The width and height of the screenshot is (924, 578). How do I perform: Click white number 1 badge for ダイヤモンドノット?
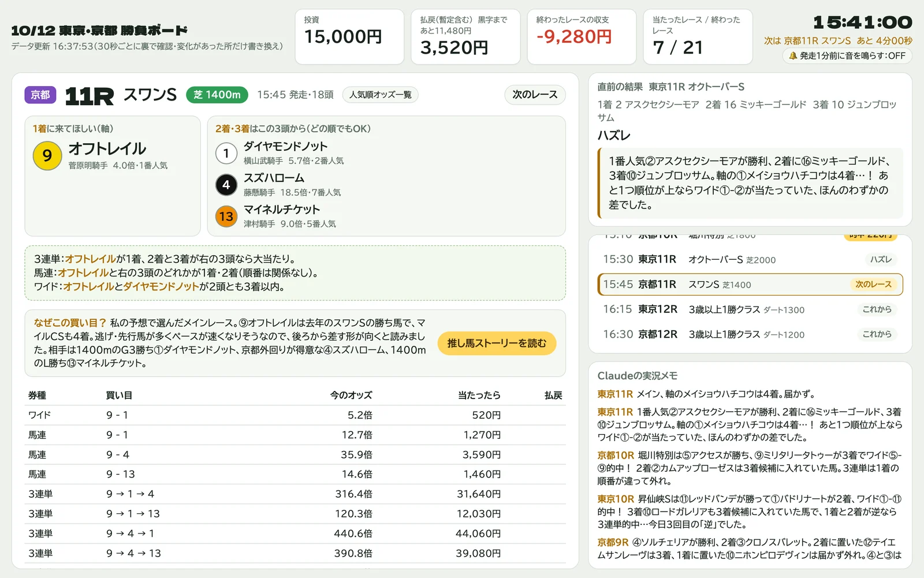coord(226,154)
